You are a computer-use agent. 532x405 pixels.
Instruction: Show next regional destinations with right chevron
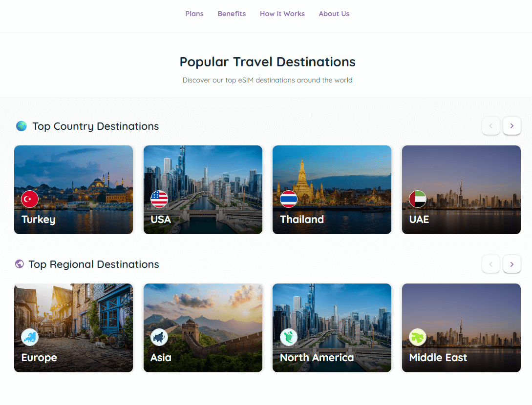tap(512, 264)
